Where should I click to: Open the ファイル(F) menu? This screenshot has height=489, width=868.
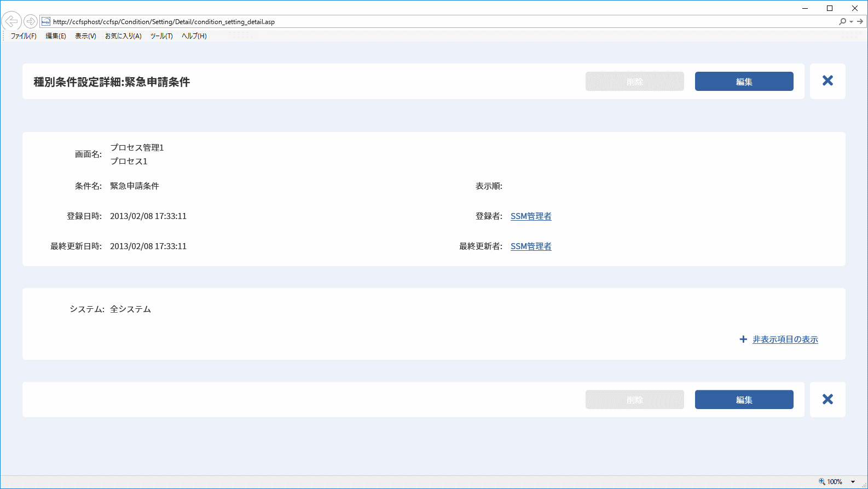[x=24, y=36]
